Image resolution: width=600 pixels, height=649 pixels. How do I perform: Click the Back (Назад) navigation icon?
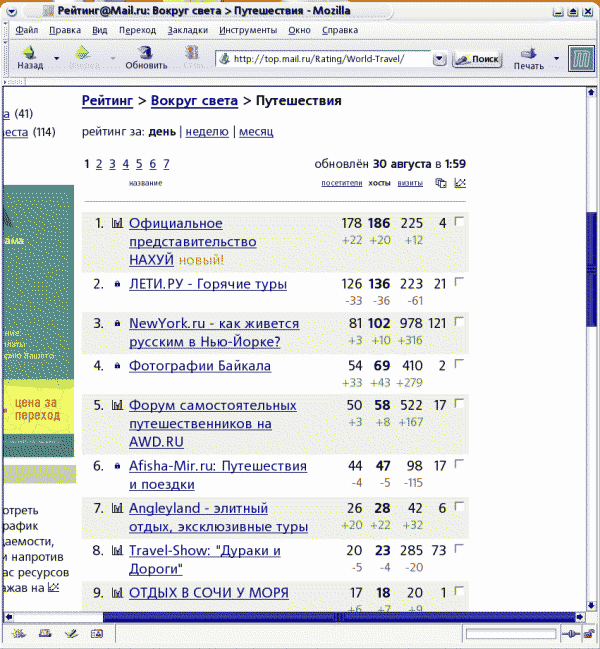pos(29,53)
